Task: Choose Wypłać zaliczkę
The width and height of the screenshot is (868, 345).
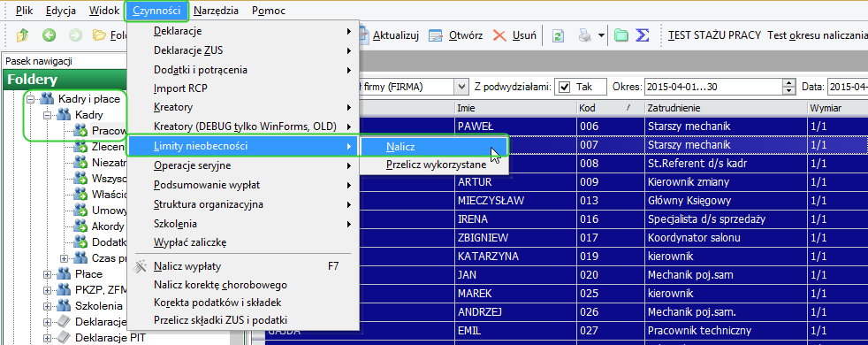Action: click(x=244, y=242)
